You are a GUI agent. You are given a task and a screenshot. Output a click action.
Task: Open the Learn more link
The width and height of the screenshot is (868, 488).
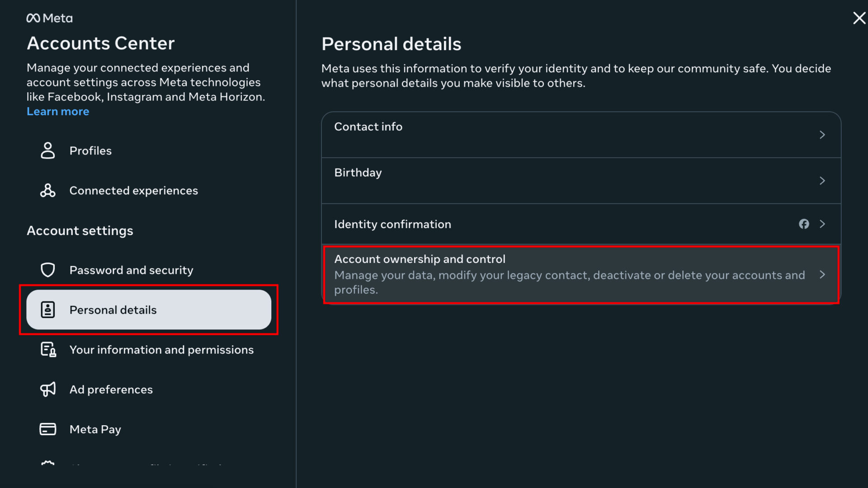(58, 111)
